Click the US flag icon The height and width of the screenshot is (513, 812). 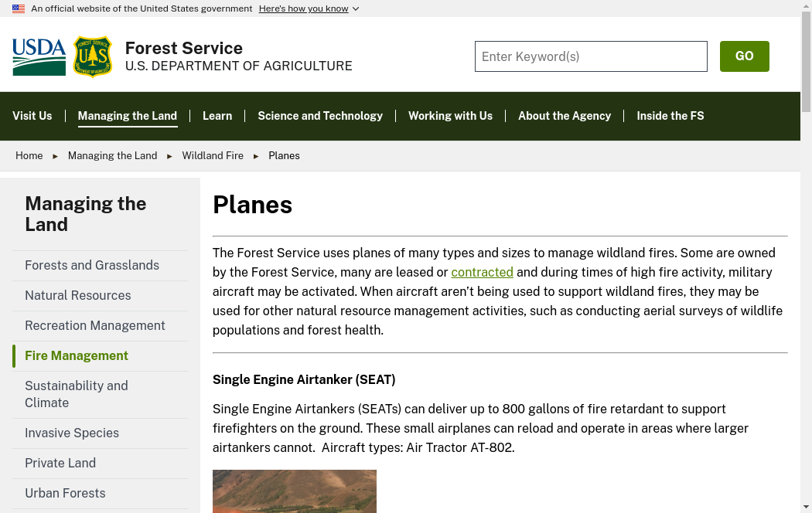19,8
